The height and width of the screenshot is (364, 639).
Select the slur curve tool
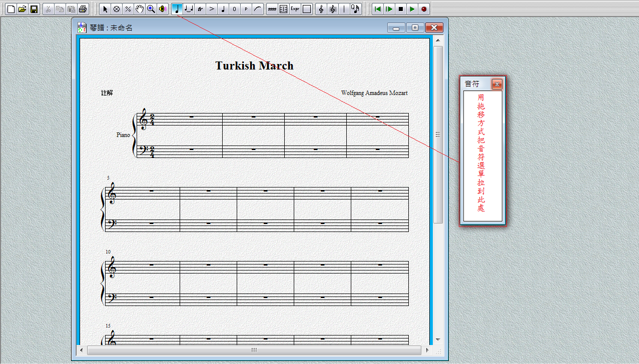click(258, 9)
